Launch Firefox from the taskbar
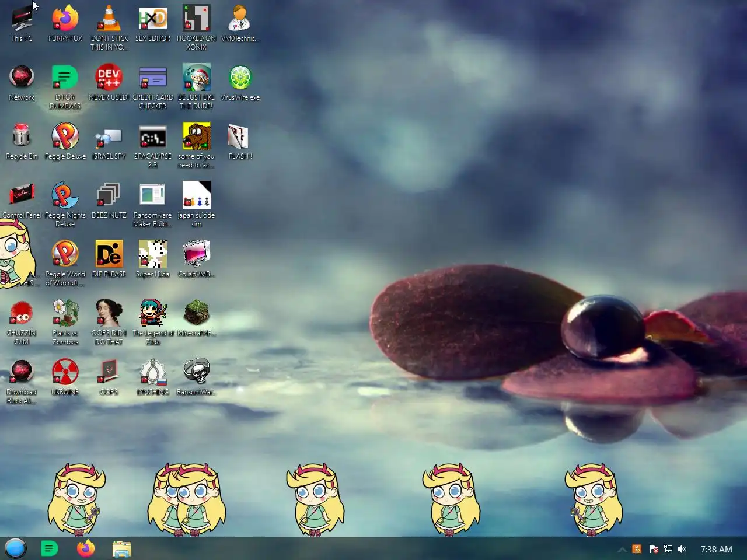The width and height of the screenshot is (747, 560). pyautogui.click(x=86, y=548)
